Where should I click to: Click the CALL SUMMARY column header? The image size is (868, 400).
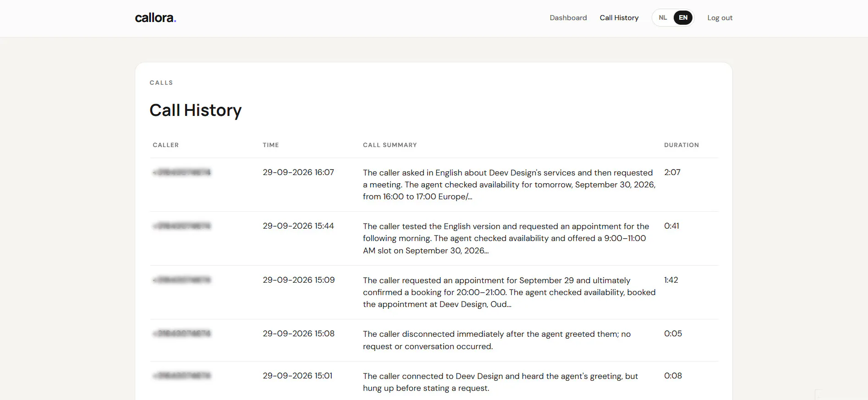(x=390, y=145)
